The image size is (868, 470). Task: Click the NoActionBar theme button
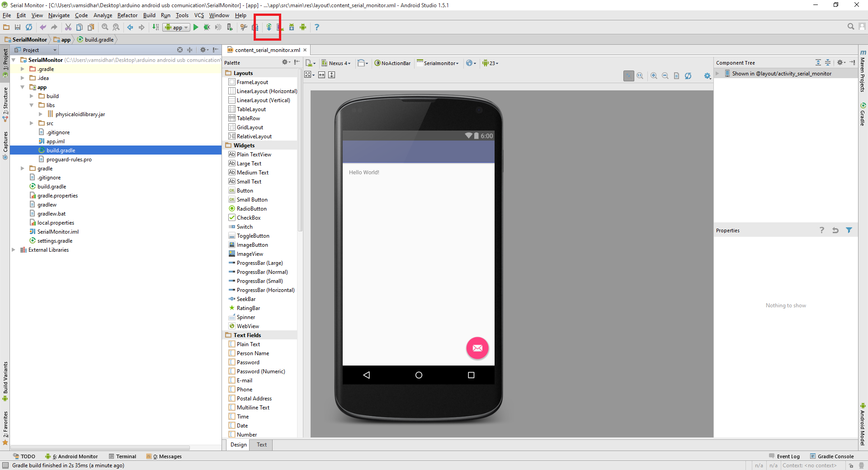pyautogui.click(x=392, y=63)
